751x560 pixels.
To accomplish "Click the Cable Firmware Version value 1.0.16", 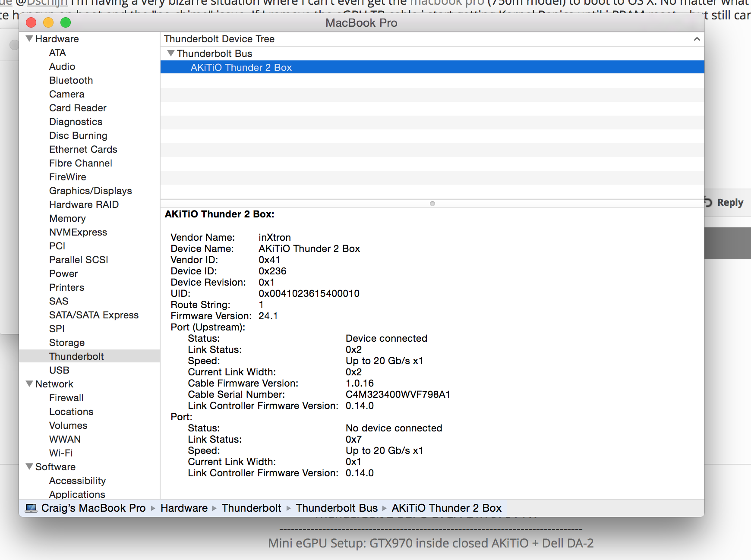I will point(360,383).
